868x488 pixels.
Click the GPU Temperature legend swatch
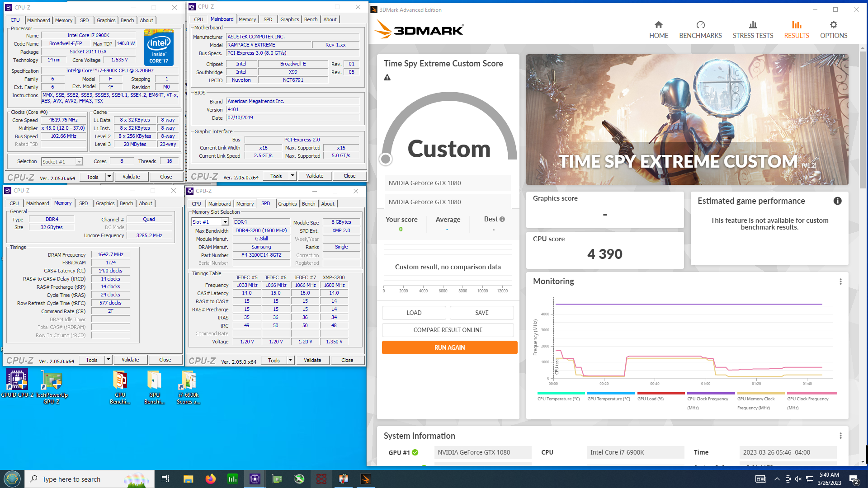click(x=611, y=394)
